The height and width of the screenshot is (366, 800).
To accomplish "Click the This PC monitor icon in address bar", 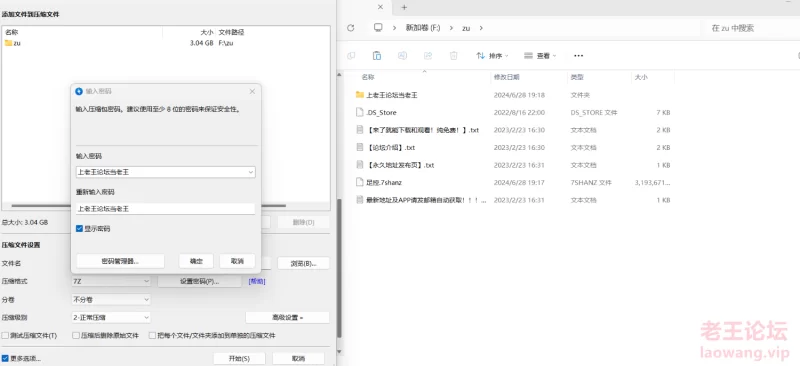I will pyautogui.click(x=378, y=28).
